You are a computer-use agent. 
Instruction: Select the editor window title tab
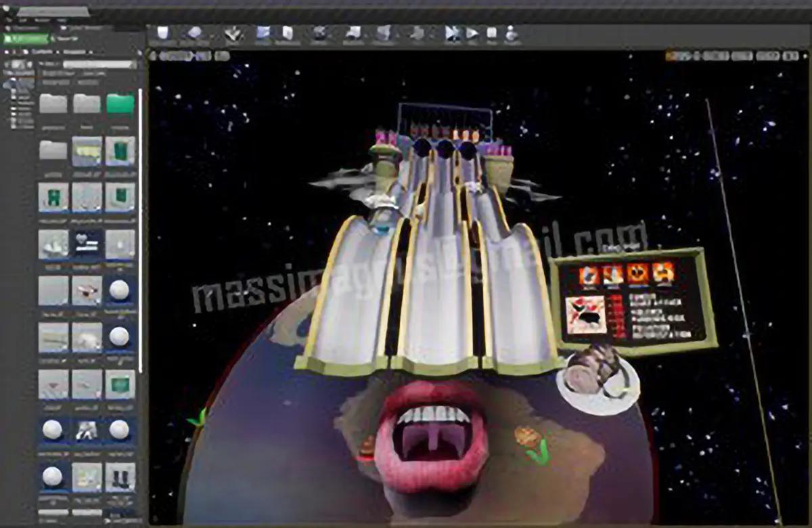pyautogui.click(x=52, y=12)
